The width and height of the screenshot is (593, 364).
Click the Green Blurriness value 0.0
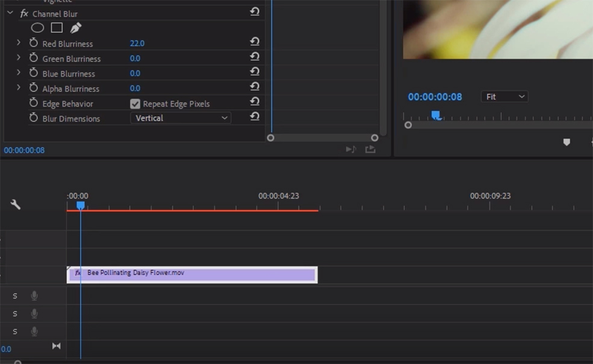coord(135,58)
